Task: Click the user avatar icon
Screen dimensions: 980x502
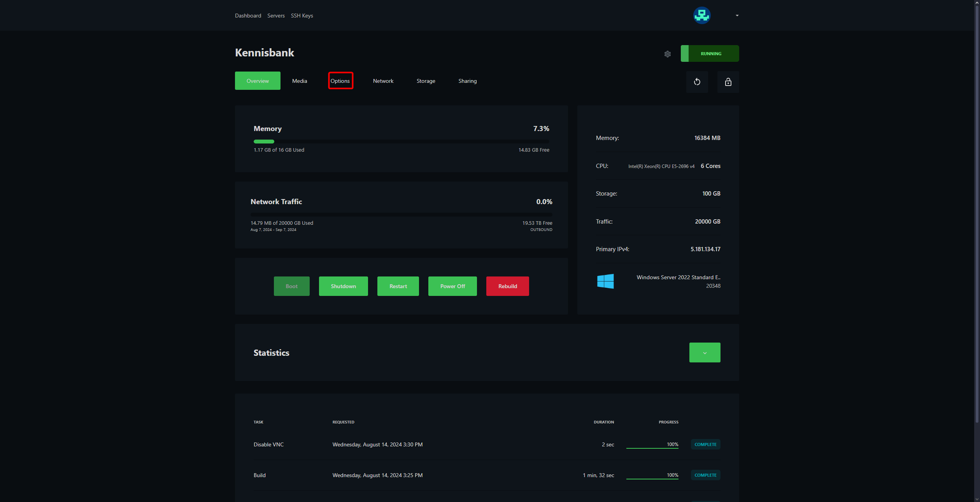Action: click(x=702, y=16)
